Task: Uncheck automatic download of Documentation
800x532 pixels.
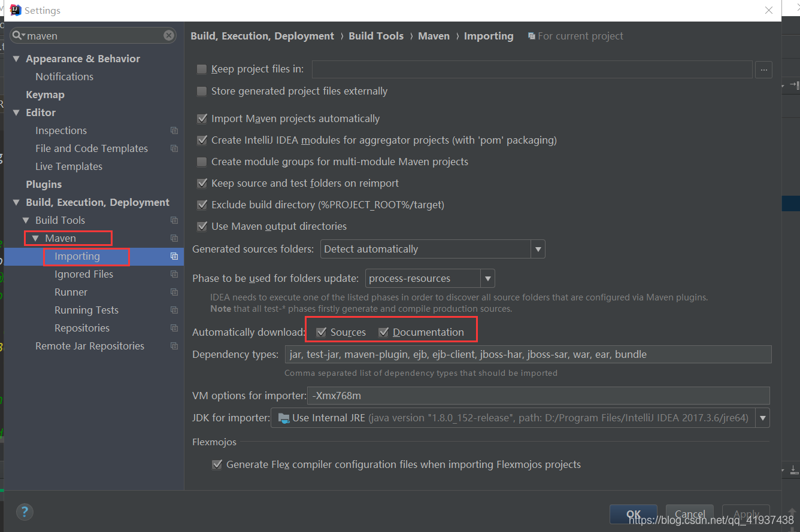Action: point(384,332)
